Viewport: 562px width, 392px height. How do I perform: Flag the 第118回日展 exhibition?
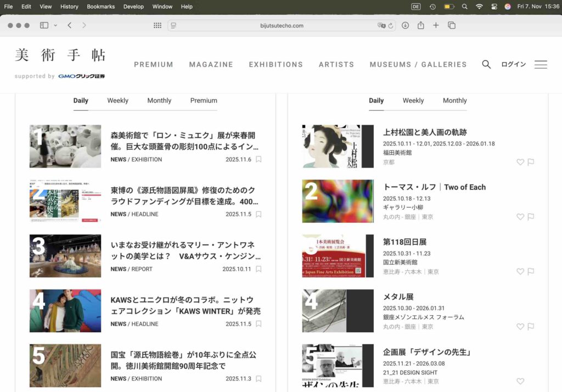[531, 271]
